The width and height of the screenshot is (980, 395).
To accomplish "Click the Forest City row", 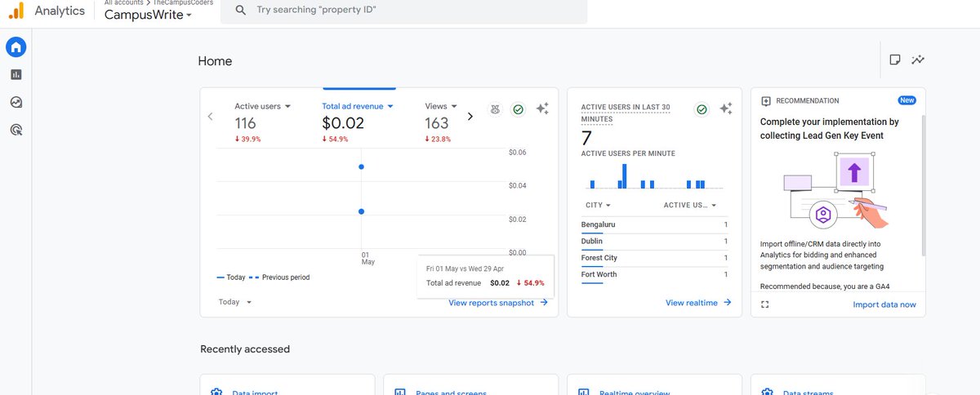I will click(x=654, y=258).
